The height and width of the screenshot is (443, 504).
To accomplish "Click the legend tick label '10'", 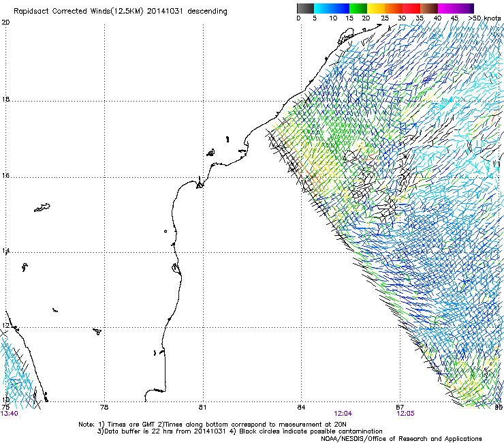I will point(333,18).
